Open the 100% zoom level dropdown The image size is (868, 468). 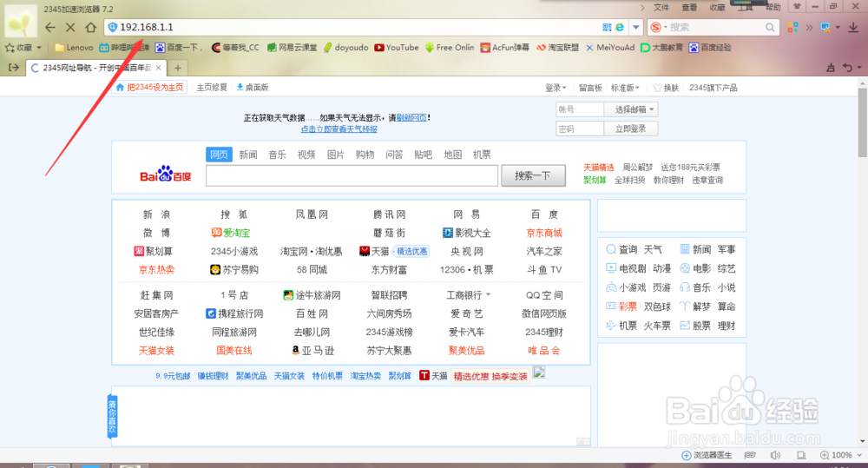pyautogui.click(x=841, y=455)
